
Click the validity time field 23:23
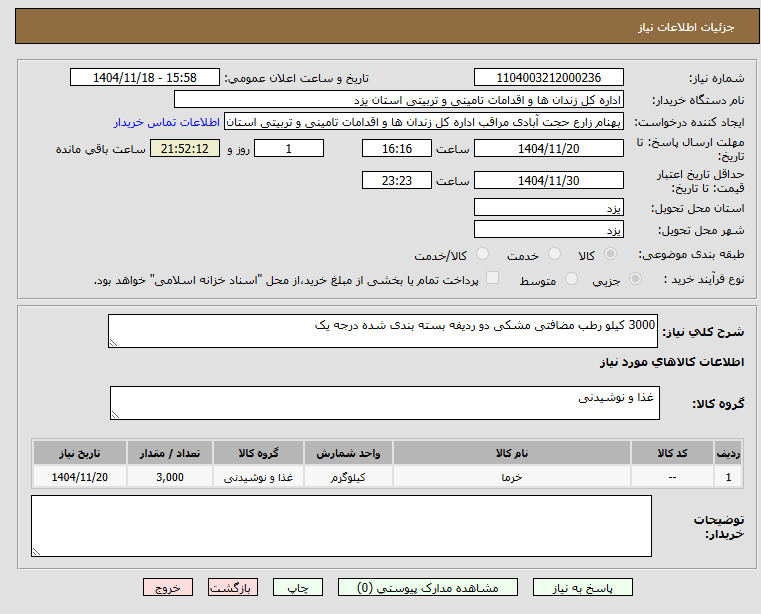(x=397, y=180)
